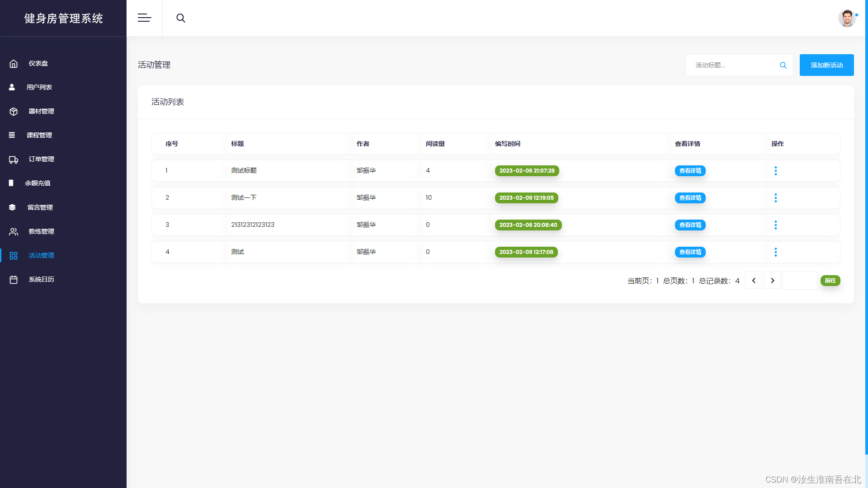Open three-dot menu for row 4 测试

click(x=775, y=252)
